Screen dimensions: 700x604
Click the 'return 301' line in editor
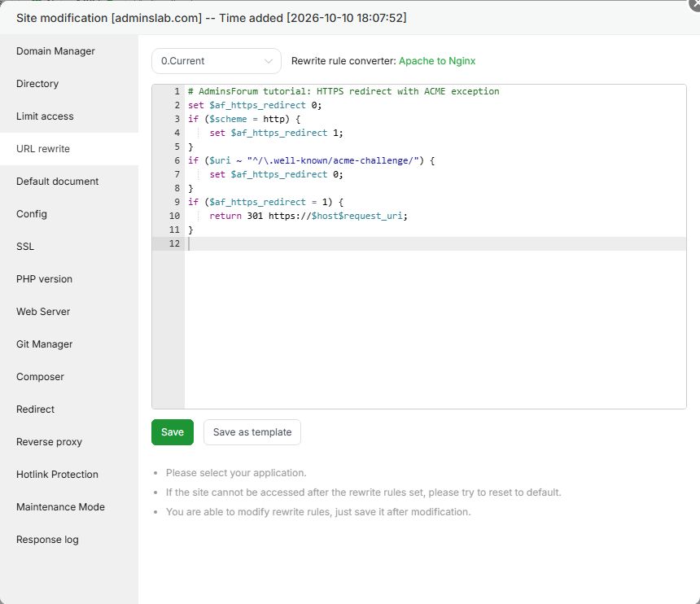point(308,216)
